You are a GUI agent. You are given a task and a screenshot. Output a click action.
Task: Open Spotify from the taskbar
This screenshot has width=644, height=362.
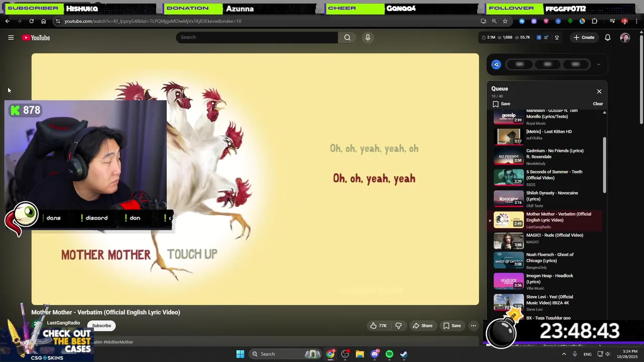389,354
